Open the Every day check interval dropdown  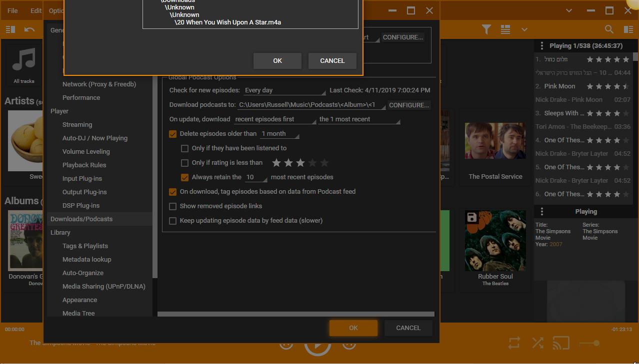click(284, 90)
